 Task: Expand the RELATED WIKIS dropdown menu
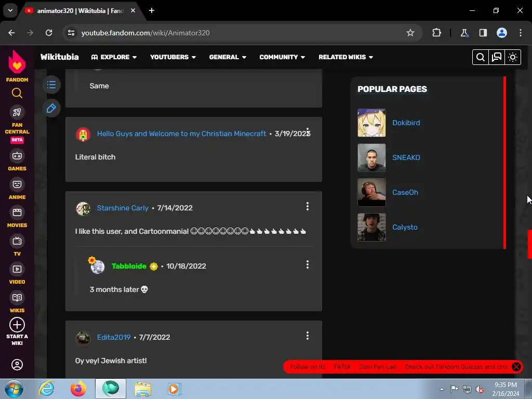click(345, 57)
